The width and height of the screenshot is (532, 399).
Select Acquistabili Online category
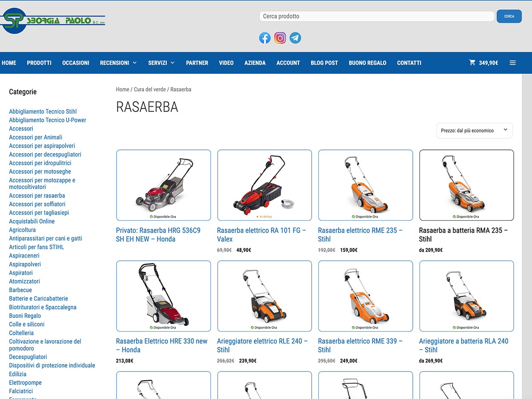click(32, 221)
